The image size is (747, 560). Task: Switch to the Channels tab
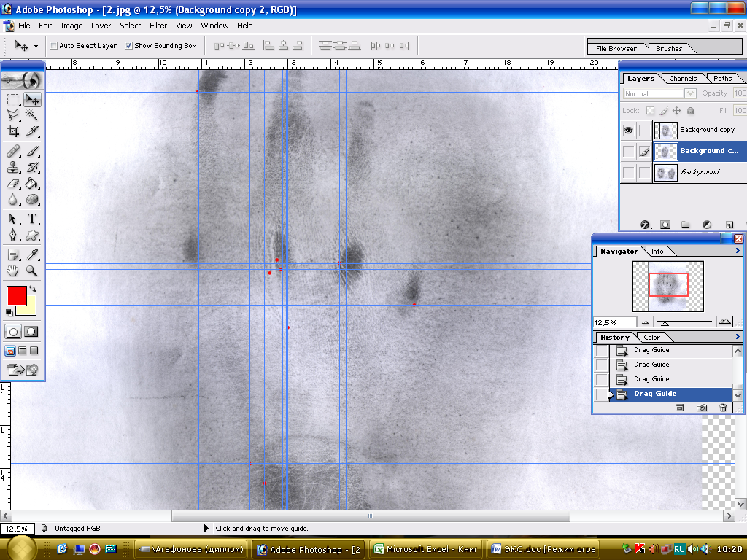point(683,79)
